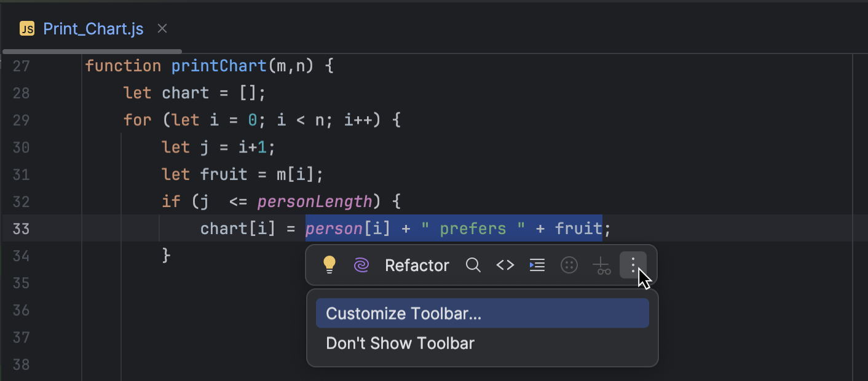868x381 pixels.
Task: Open the AI Assistant swirl icon
Action: click(x=361, y=265)
